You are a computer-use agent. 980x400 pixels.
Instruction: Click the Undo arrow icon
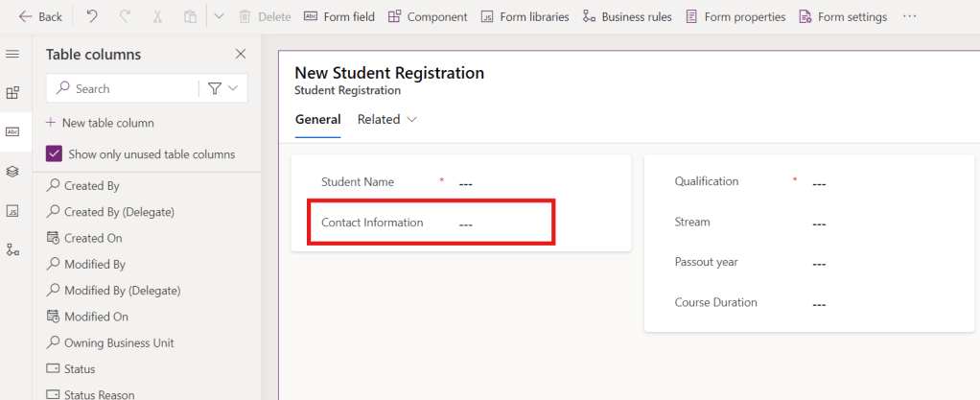tap(92, 16)
